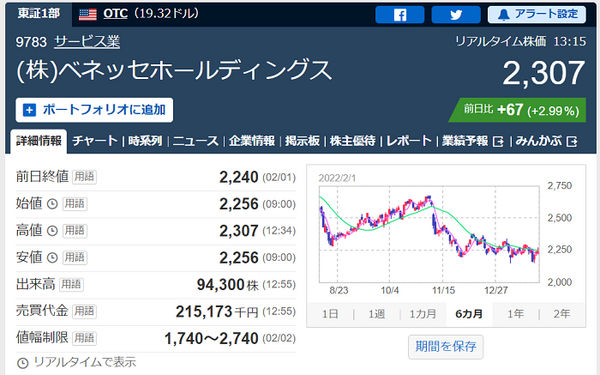
Task: Set chart period to 1日
Action: coord(330,314)
